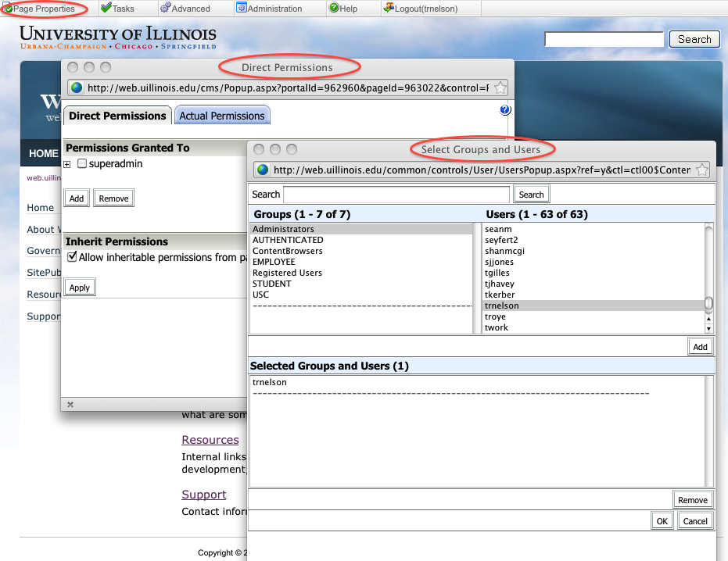
Task: Log out via Logout(trnelson)
Action: (x=421, y=9)
